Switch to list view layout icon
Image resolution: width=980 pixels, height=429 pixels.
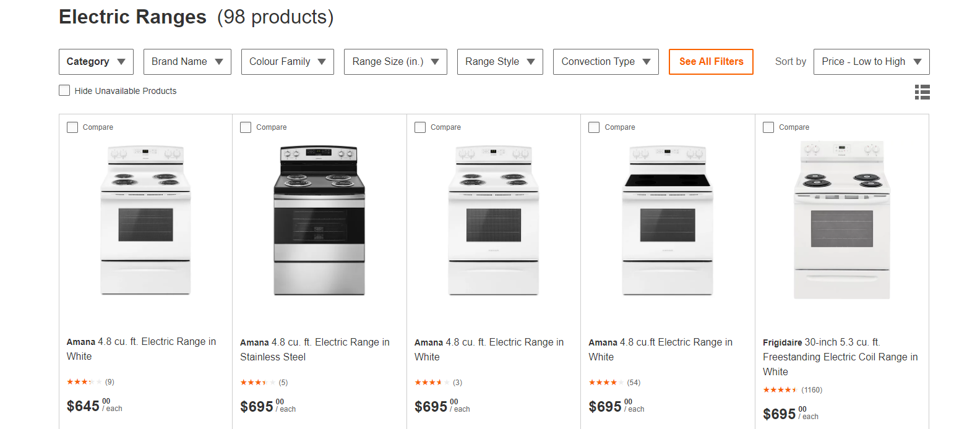click(922, 92)
